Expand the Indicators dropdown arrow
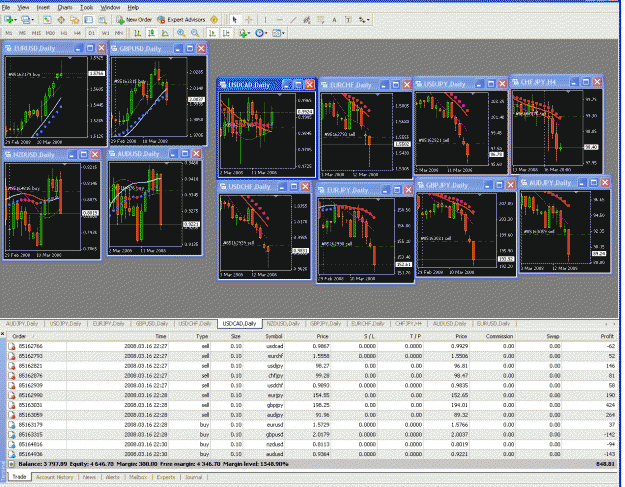Screen dimensions: 625x487 [x=249, y=33]
